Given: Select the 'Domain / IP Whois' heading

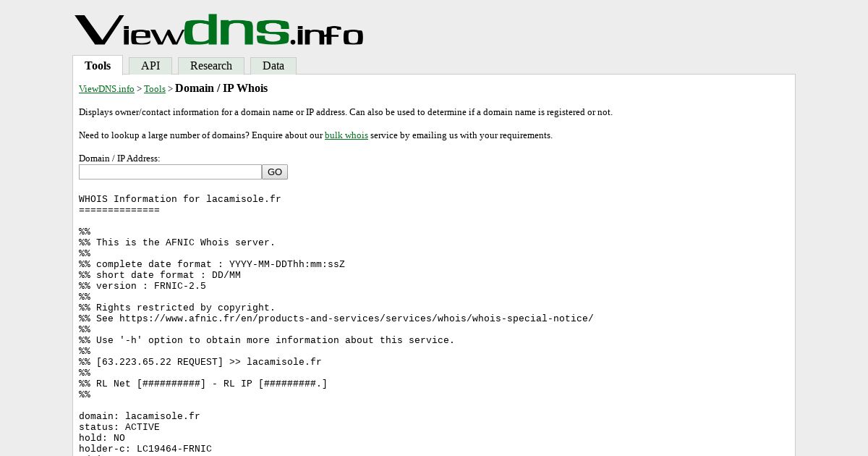Looking at the screenshot, I should coord(221,88).
